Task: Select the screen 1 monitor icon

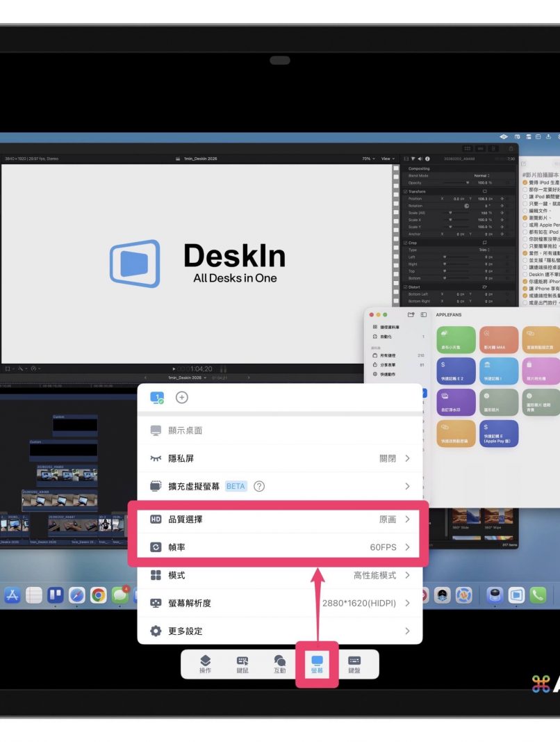Action: click(157, 397)
